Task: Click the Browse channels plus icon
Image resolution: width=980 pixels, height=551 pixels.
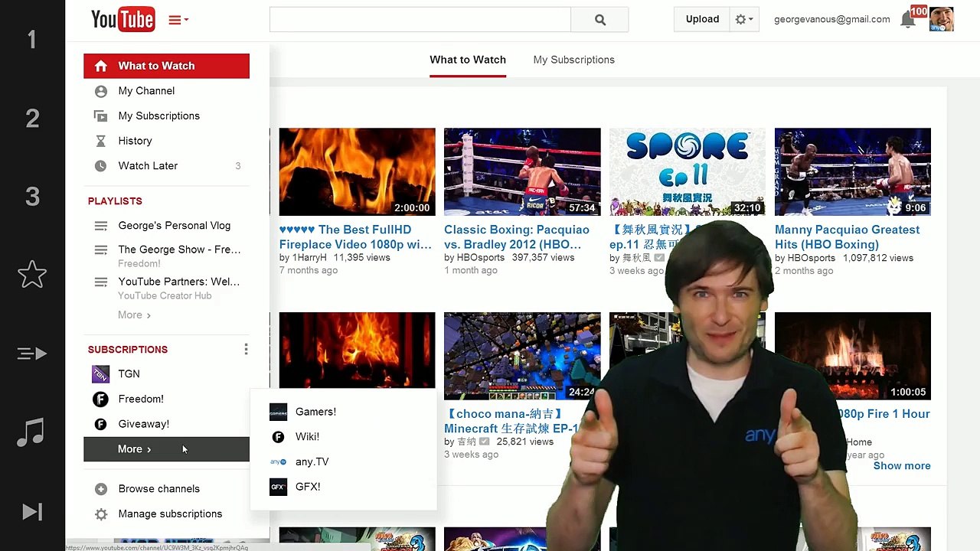Action: coord(100,489)
